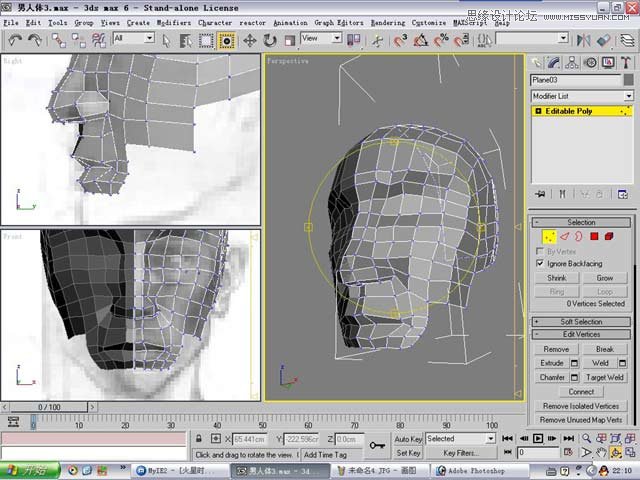
Task: Switch to Hierarchy command panel tab
Action: click(572, 62)
